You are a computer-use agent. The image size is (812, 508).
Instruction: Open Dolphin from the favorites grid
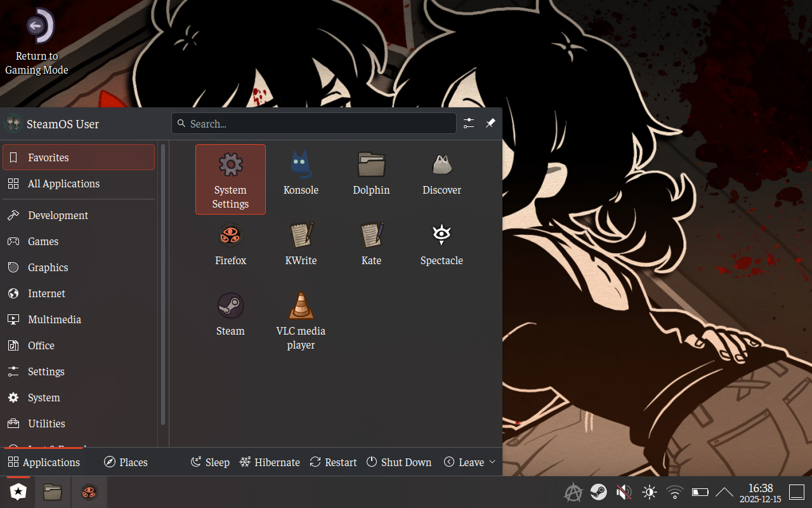tap(371, 179)
